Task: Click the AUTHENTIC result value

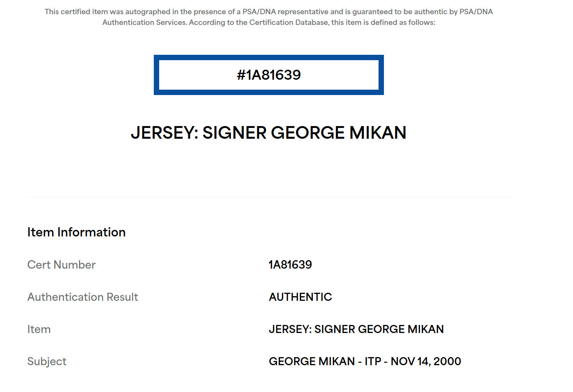Action: click(x=300, y=297)
